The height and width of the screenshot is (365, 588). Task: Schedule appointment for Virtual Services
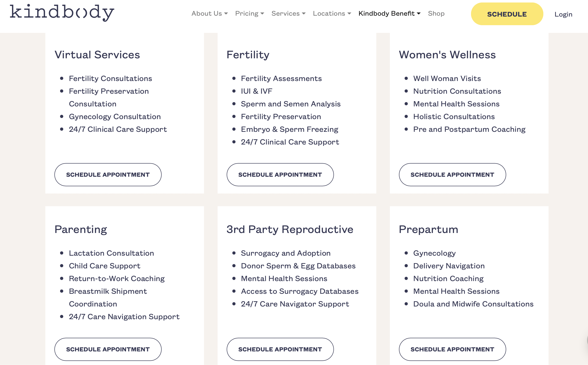(x=108, y=174)
